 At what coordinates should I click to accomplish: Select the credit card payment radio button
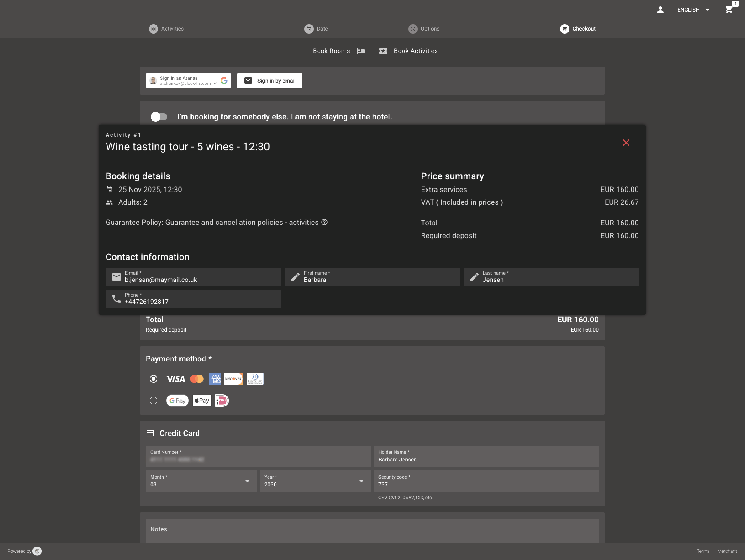tap(153, 379)
